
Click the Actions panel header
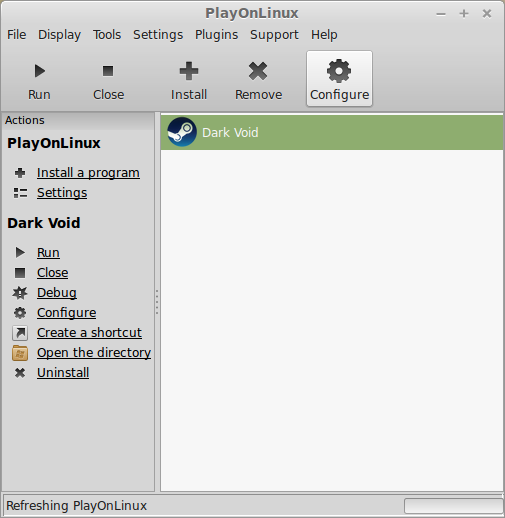(78, 120)
